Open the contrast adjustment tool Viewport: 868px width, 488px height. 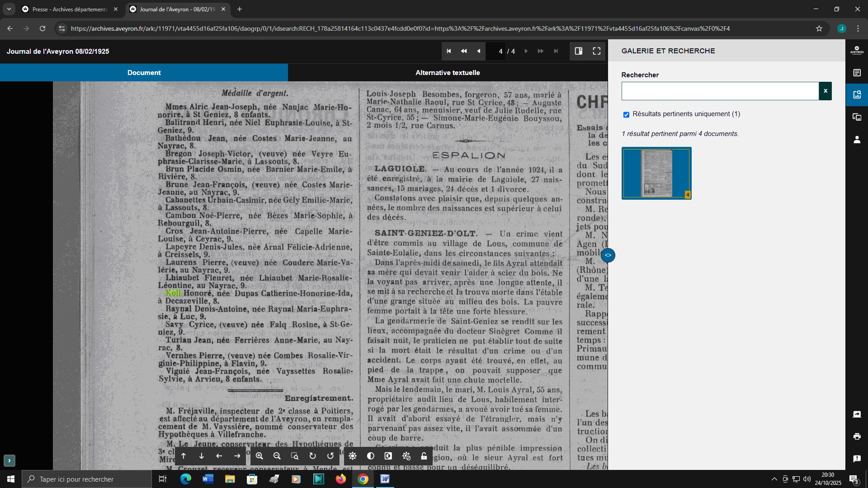(371, 456)
